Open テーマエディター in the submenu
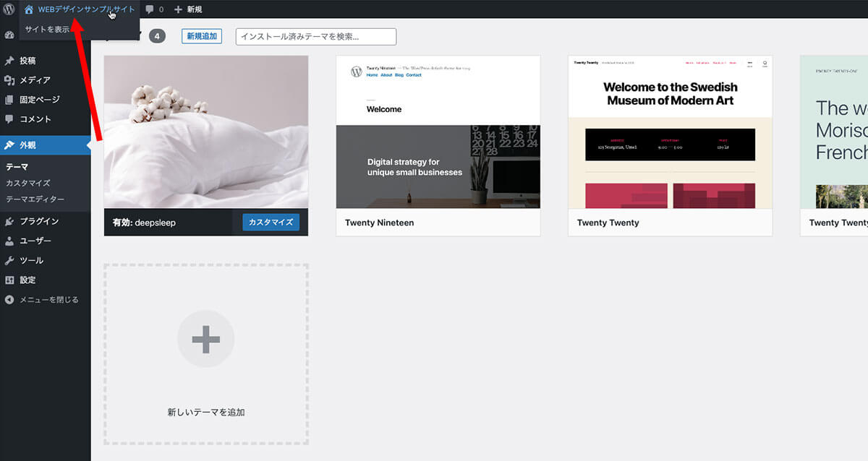This screenshot has width=868, height=461. [35, 199]
